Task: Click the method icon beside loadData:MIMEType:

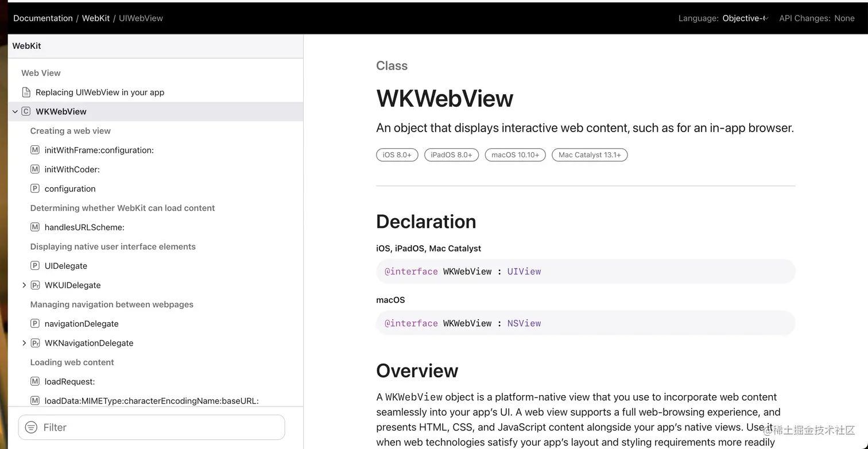Action: tap(35, 401)
